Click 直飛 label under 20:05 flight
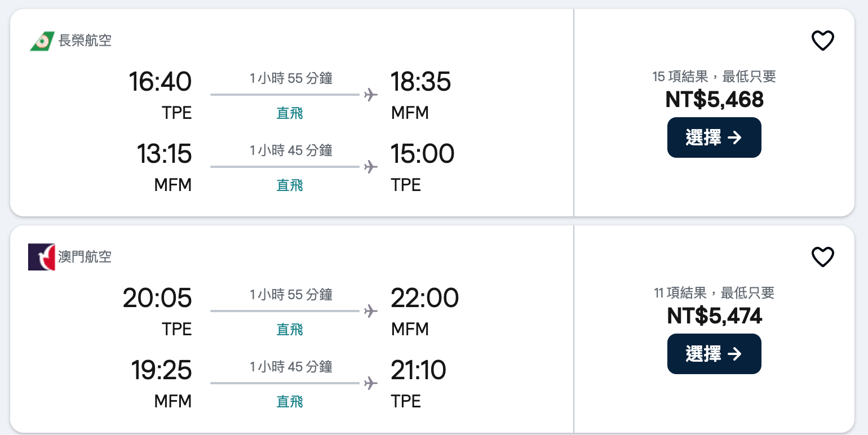The image size is (868, 435). click(290, 330)
